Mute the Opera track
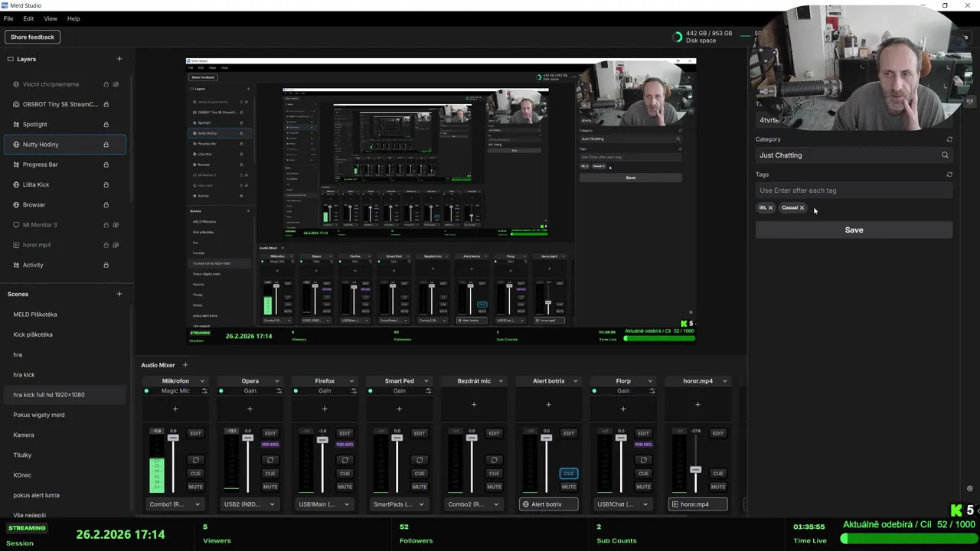 tap(270, 487)
